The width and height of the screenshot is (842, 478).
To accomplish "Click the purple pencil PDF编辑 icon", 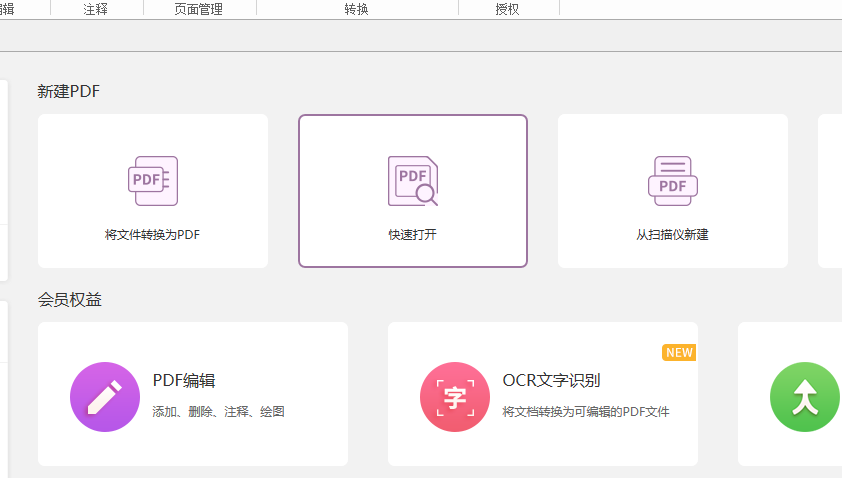I will 105,397.
